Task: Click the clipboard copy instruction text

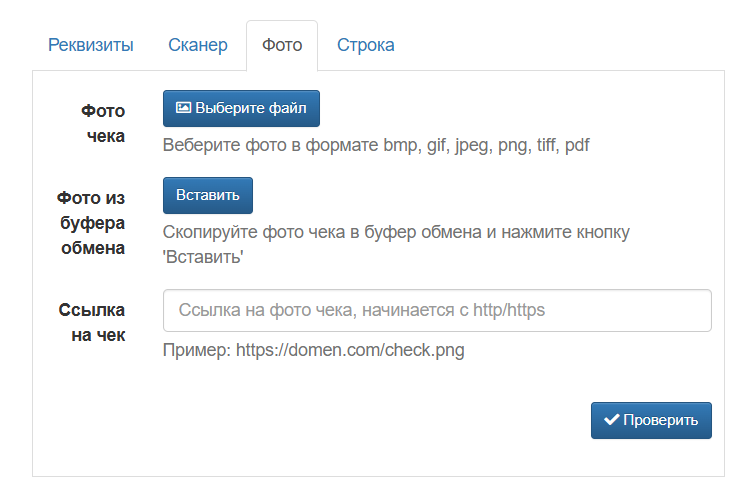Action: point(396,232)
